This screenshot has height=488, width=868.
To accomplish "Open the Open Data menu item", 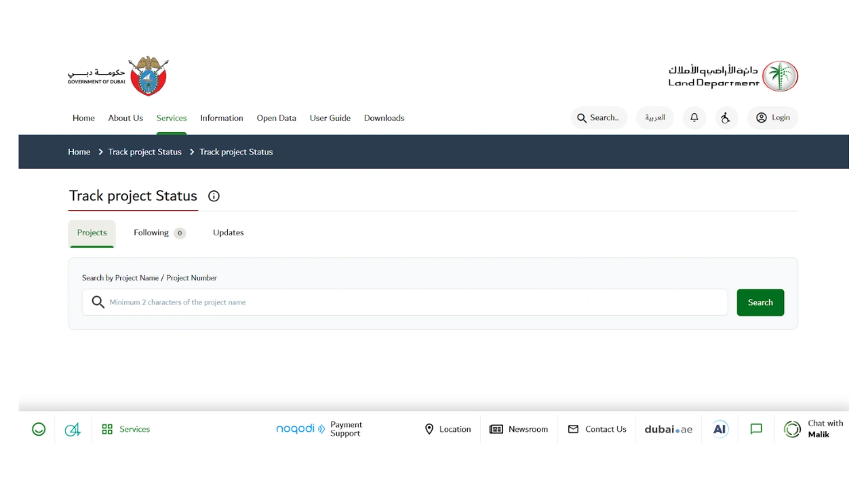I will (x=276, y=117).
